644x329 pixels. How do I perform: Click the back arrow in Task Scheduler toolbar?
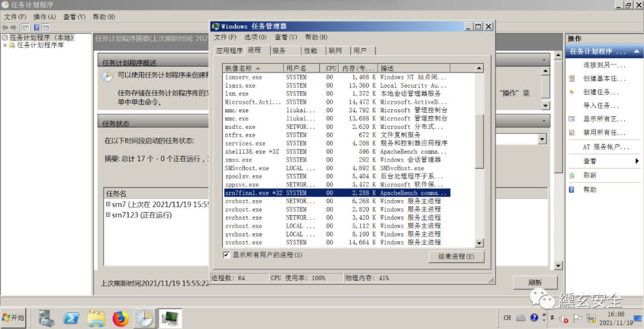pyautogui.click(x=5, y=27)
